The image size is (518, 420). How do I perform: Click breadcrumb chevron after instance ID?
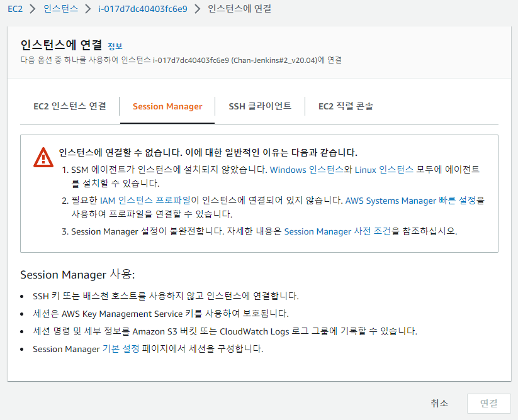[x=197, y=9]
